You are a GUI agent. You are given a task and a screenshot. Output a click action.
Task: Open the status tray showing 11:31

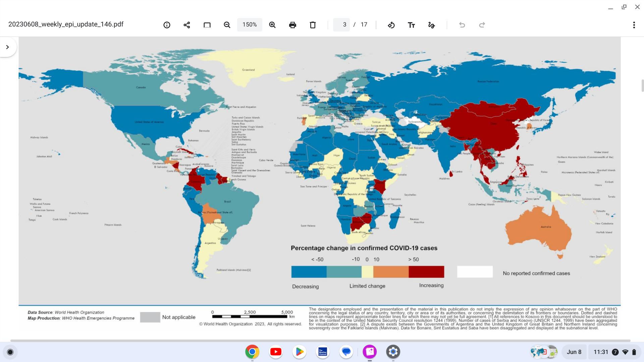(614, 352)
